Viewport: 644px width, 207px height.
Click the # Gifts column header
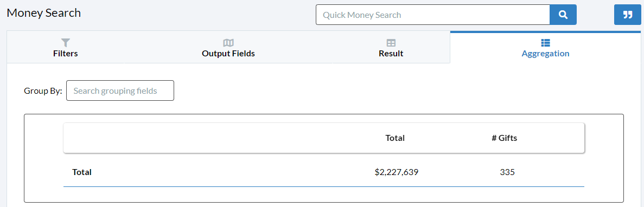[505, 138]
